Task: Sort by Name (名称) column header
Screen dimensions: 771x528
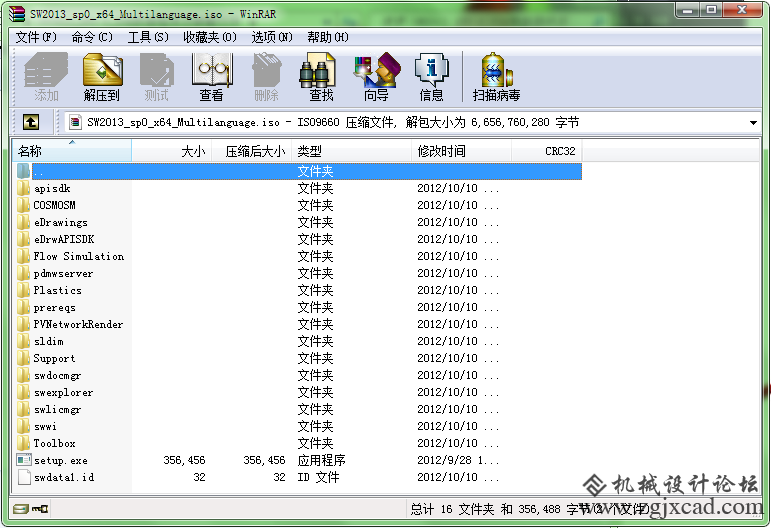Action: coord(72,151)
